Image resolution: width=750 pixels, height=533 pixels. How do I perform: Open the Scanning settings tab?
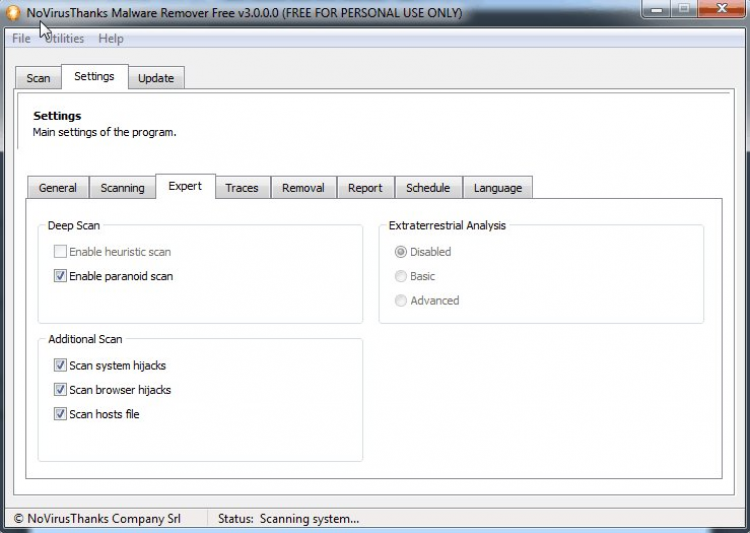pos(122,188)
